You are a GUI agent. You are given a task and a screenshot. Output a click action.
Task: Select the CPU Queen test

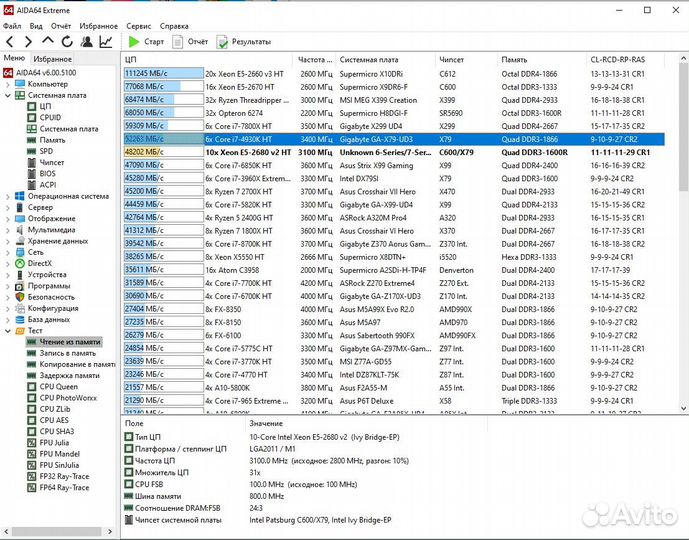(58, 386)
